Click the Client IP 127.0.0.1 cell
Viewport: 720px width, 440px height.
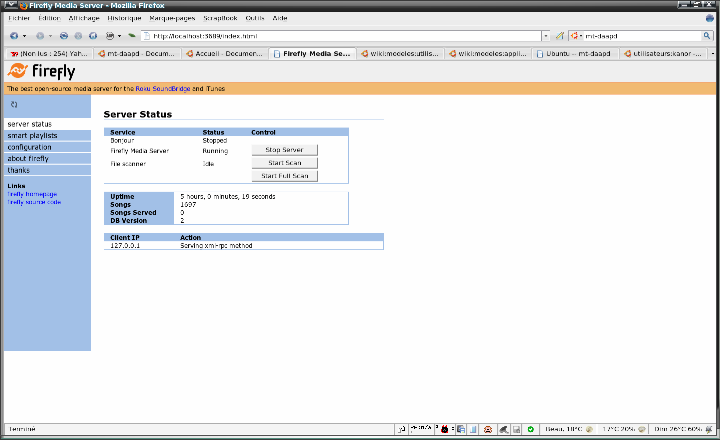(x=125, y=246)
